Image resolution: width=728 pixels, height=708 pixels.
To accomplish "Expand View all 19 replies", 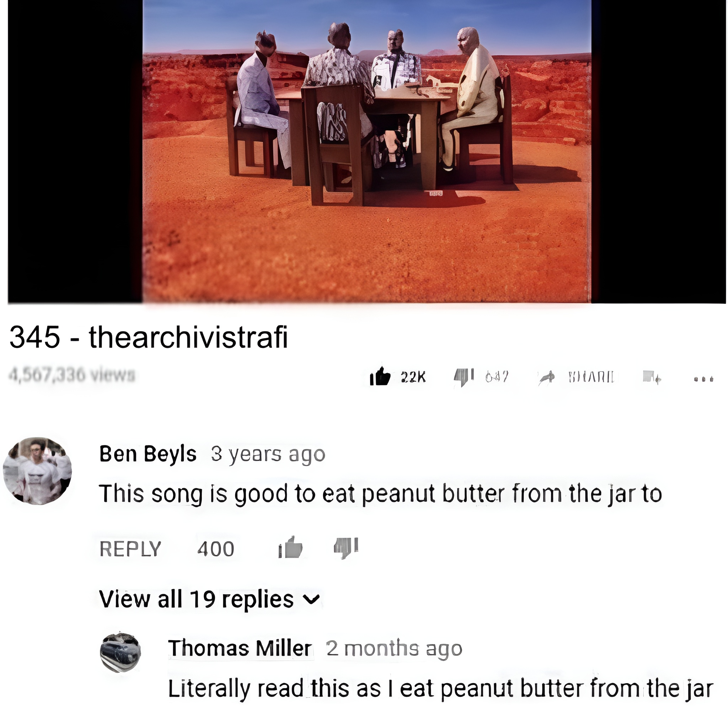I will click(210, 600).
